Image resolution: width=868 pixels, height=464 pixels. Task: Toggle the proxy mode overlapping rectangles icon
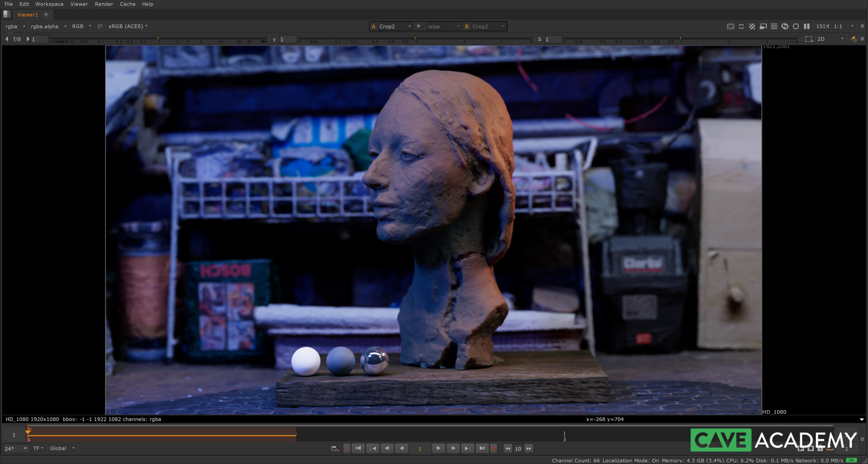click(763, 26)
